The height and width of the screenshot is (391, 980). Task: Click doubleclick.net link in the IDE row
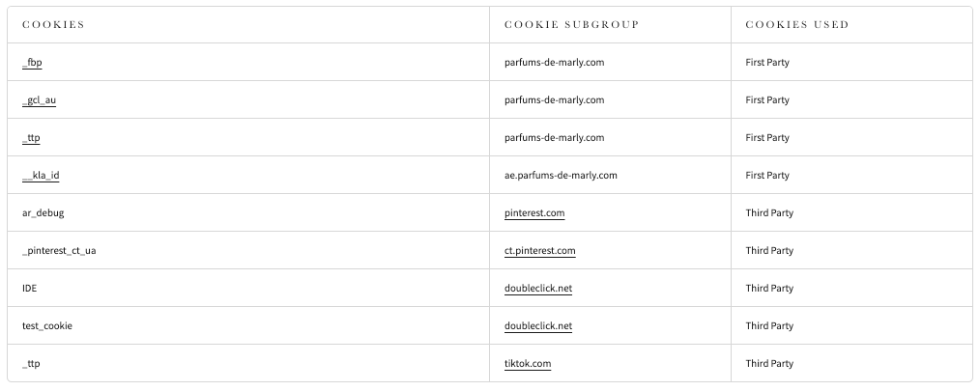537,289
